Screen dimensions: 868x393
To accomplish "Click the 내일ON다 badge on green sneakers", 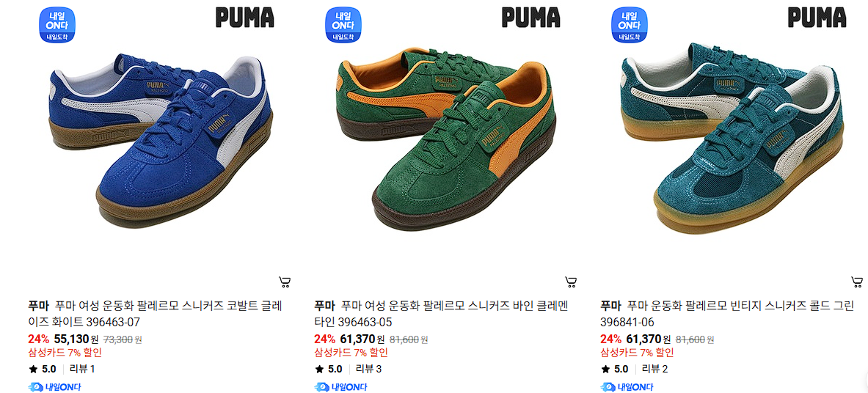I will click(343, 24).
